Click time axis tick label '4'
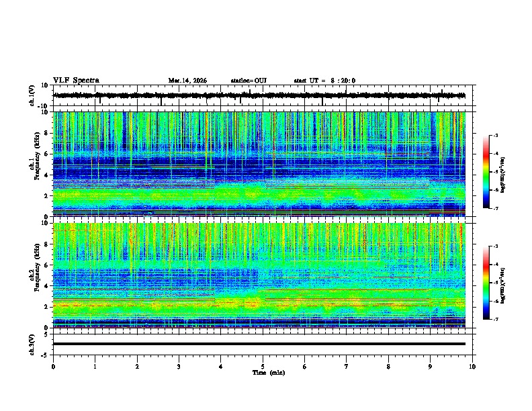 221,367
